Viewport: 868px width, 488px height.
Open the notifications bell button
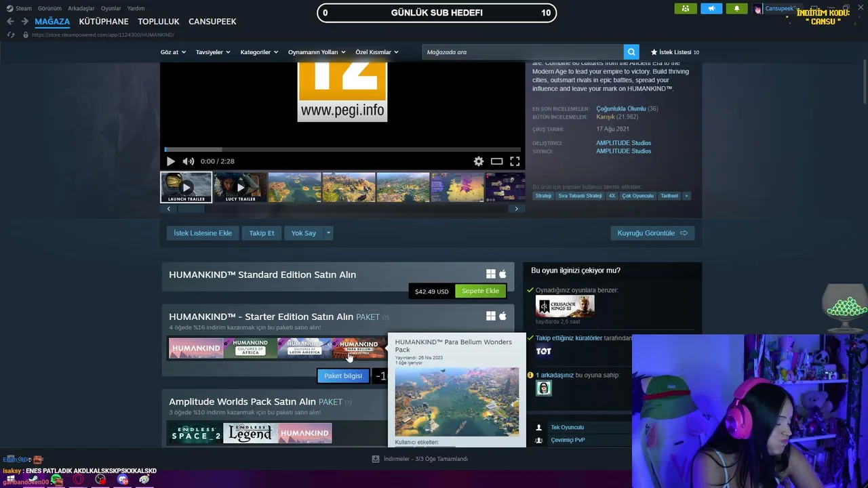(x=737, y=9)
